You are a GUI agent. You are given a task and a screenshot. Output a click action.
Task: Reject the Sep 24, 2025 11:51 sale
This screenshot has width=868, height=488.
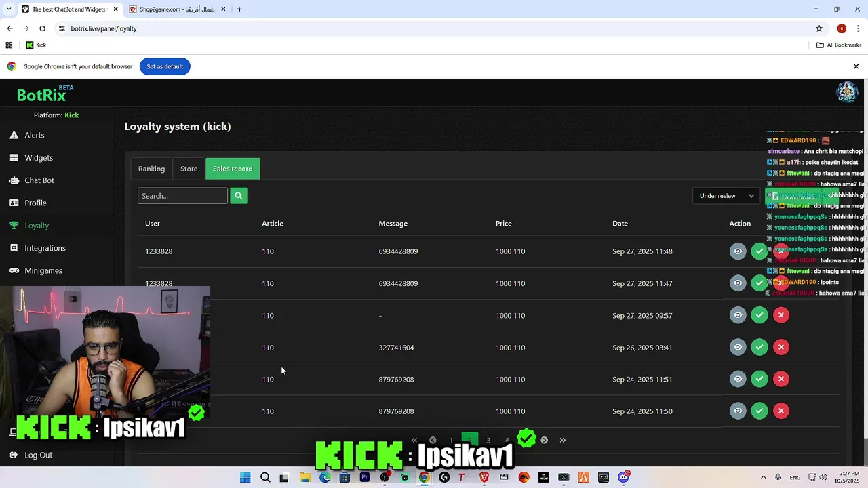[781, 379]
